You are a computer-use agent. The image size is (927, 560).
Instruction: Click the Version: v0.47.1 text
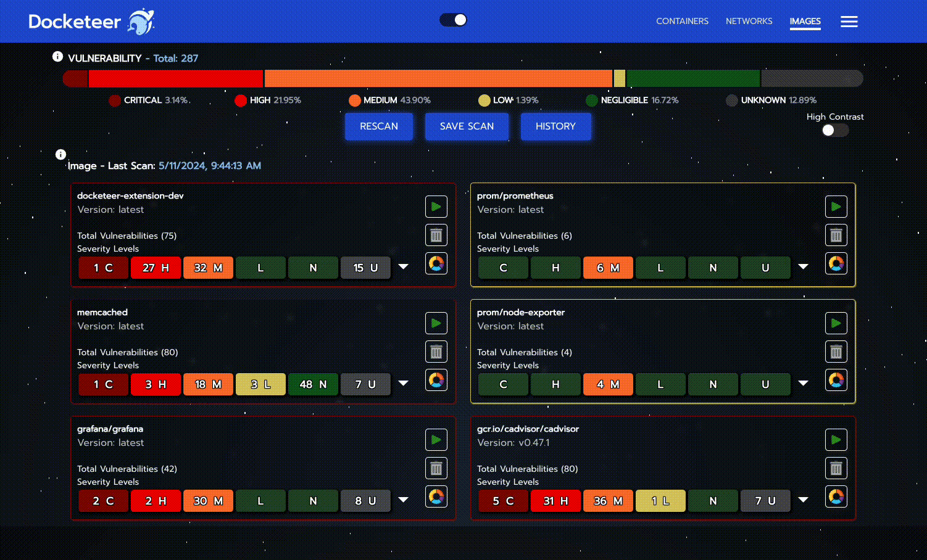tap(513, 443)
